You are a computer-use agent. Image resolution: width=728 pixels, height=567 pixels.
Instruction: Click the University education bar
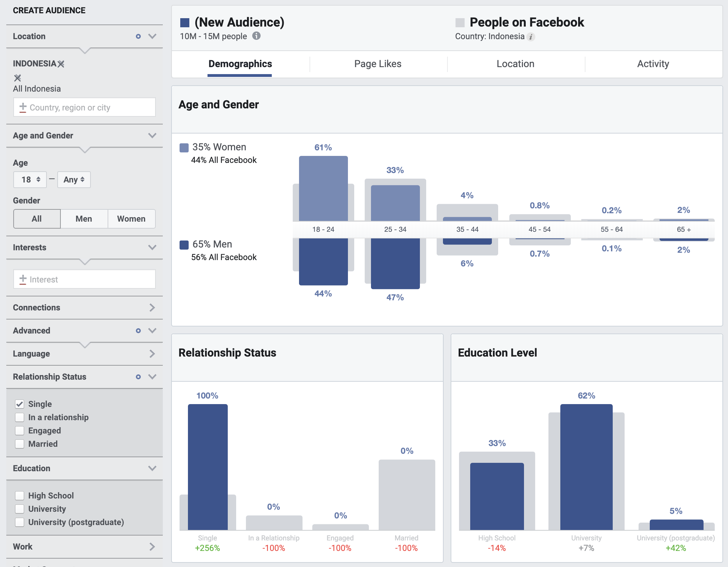[587, 467]
